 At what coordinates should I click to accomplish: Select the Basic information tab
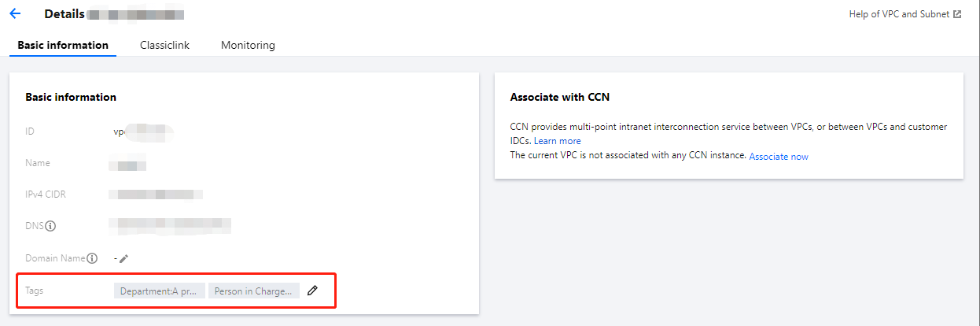point(63,45)
